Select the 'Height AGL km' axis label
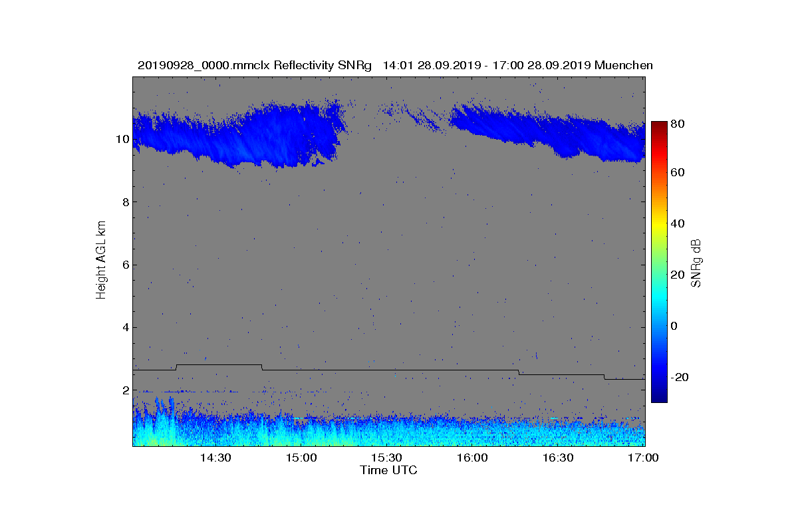The height and width of the screenshot is (532, 798). pos(101,261)
